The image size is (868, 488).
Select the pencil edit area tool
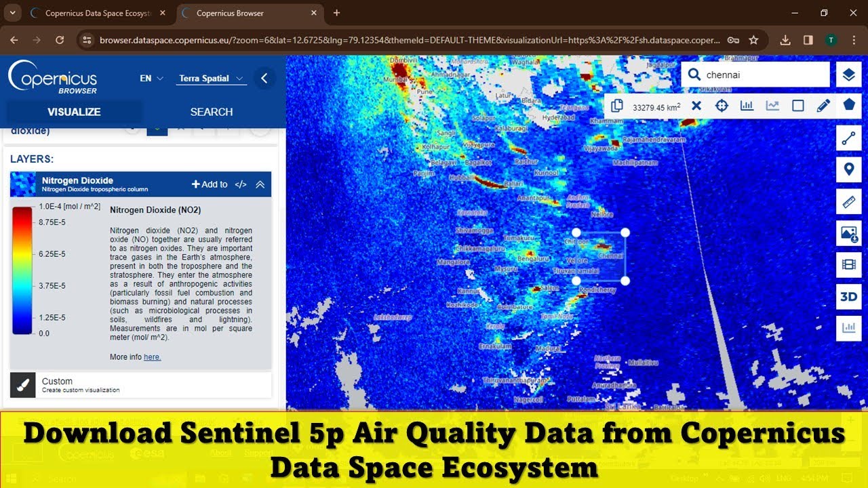point(823,106)
